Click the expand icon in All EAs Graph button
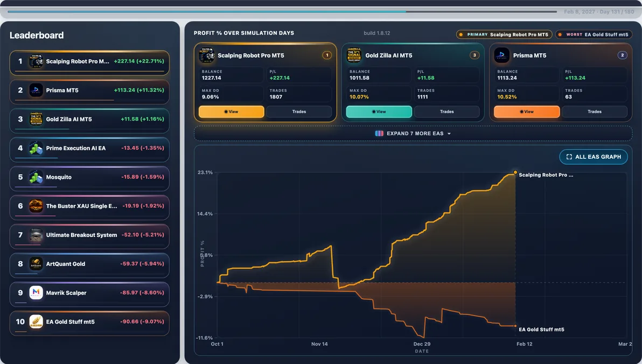Image resolution: width=642 pixels, height=364 pixels. 569,157
